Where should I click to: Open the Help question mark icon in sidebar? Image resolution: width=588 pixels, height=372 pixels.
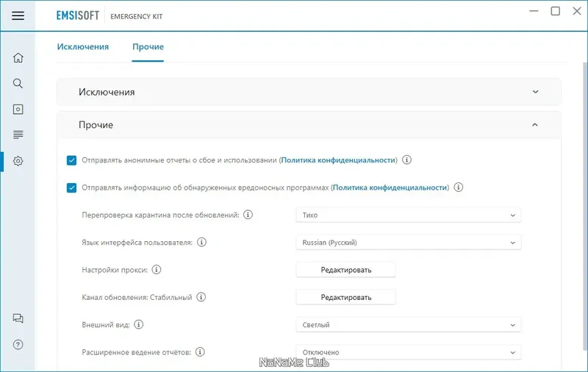(18, 344)
